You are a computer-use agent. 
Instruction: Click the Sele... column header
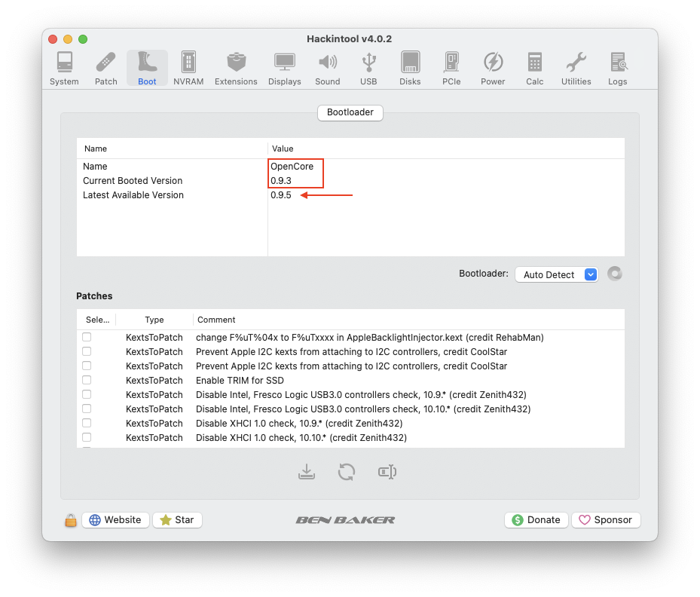(x=97, y=320)
